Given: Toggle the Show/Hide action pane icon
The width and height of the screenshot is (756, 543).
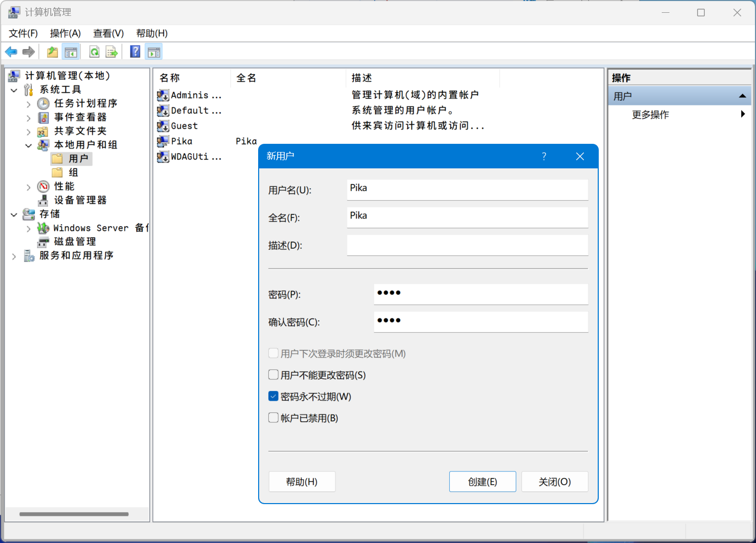Looking at the screenshot, I should tap(154, 52).
